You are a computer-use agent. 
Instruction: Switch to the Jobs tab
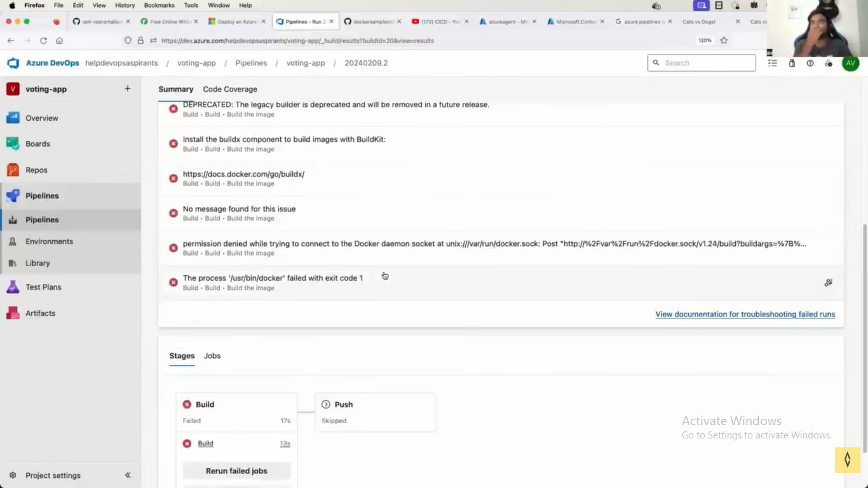click(x=212, y=356)
